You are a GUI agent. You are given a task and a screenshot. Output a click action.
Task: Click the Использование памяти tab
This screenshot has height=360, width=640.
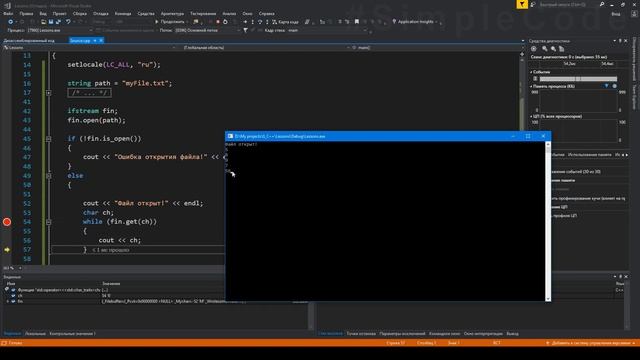tap(590, 155)
